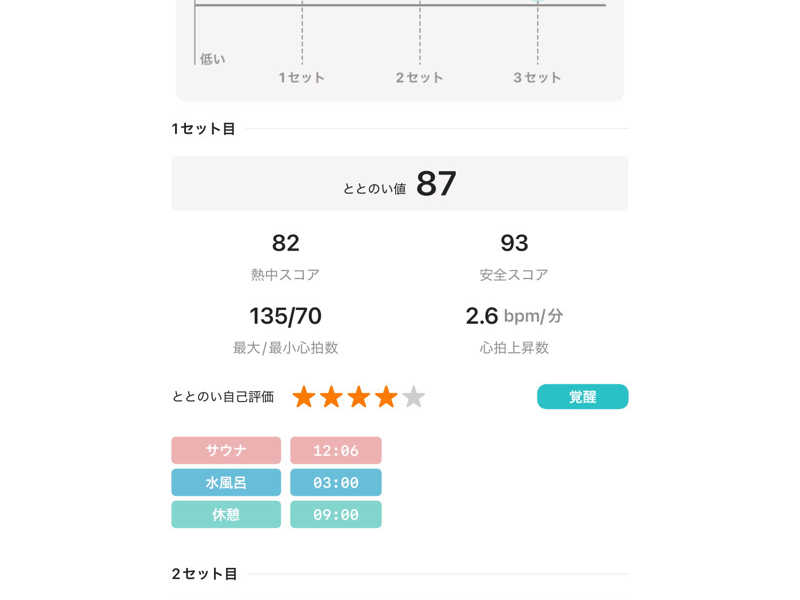Click the 2セット chart axis marker
The image size is (800, 600).
click(420, 77)
